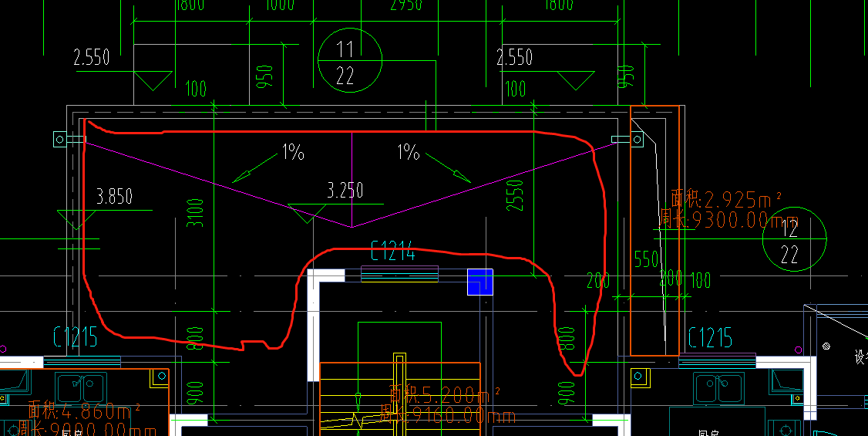The image size is (868, 436).
Task: Select the C1214 window symbol in the wall
Action: point(399,274)
